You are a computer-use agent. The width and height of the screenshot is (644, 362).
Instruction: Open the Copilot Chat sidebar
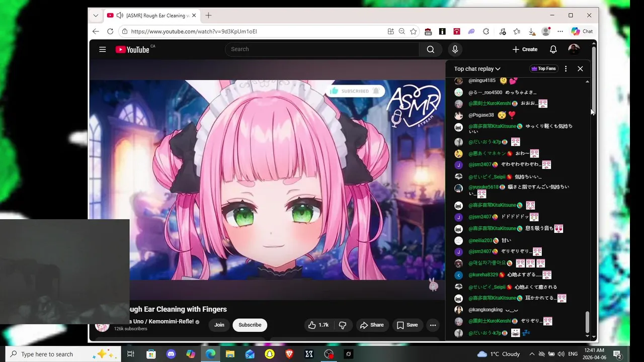pyautogui.click(x=582, y=31)
